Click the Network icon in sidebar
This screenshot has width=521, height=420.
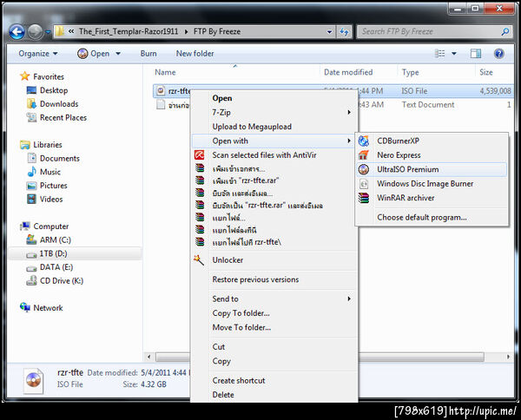(x=25, y=307)
